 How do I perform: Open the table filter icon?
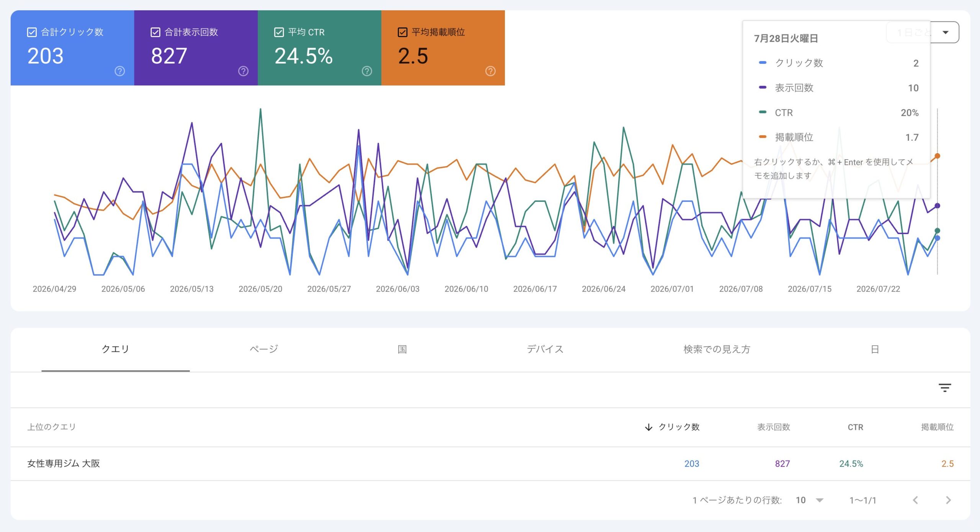point(945,388)
